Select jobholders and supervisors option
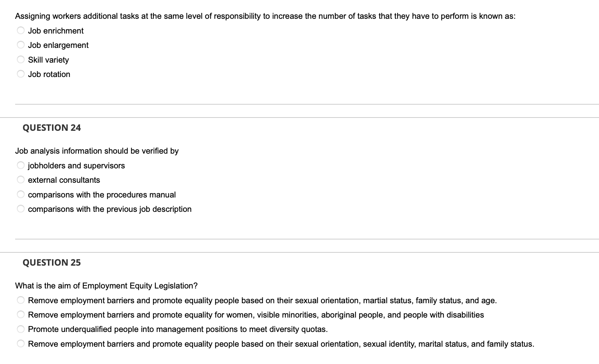This screenshot has height=364, width=599. [x=21, y=165]
